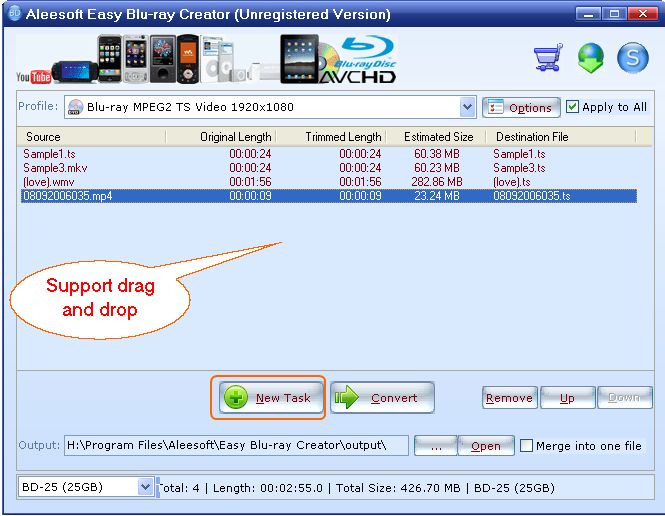This screenshot has width=665, height=516.
Task: Click the Original Length column header
Action: (221, 137)
